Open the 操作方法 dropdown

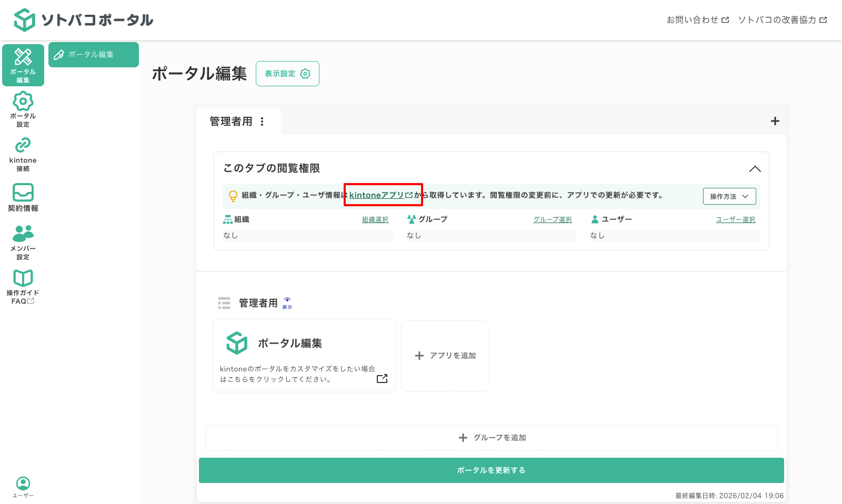point(729,196)
